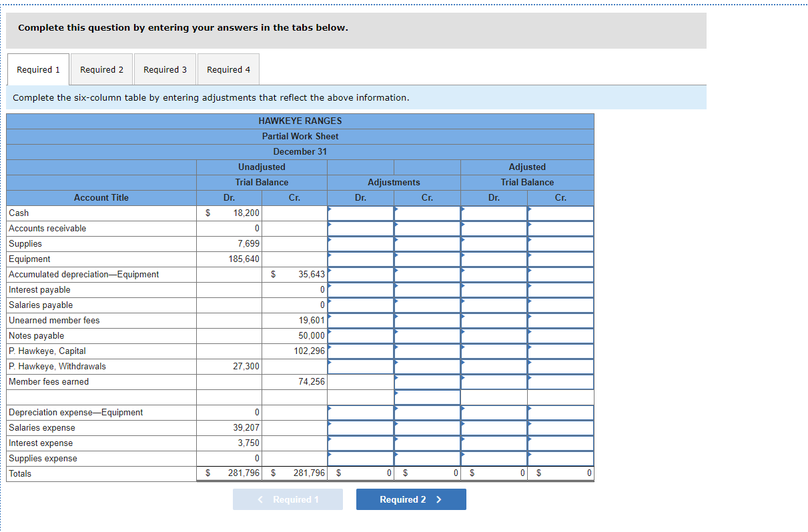
Task: Switch to the Required 3 tab
Action: click(165, 69)
